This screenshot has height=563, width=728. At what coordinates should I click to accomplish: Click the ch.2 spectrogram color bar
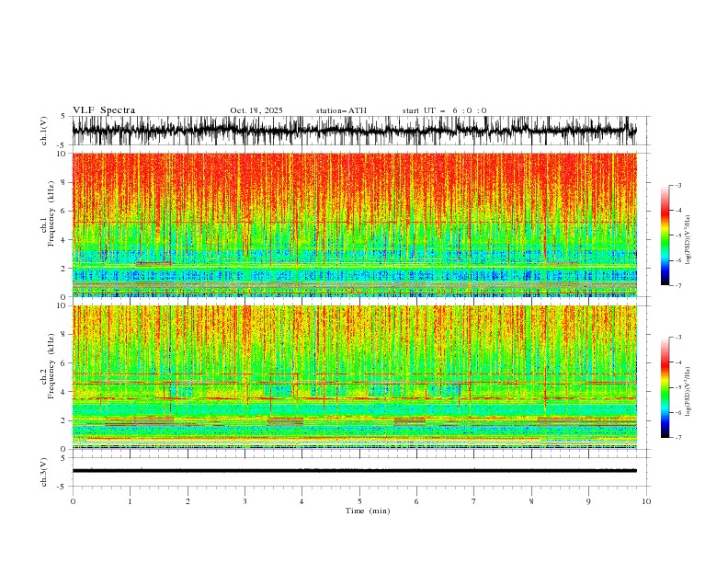point(665,387)
